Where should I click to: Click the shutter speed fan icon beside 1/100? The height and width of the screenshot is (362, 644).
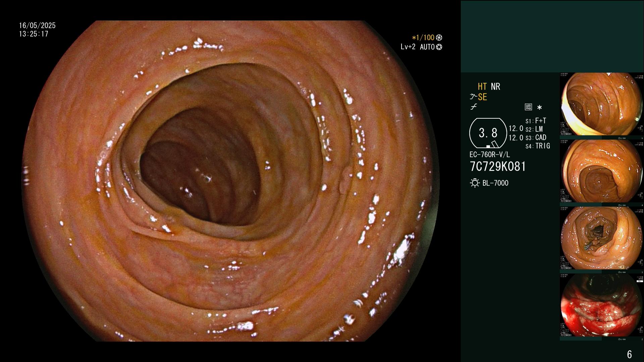click(439, 38)
